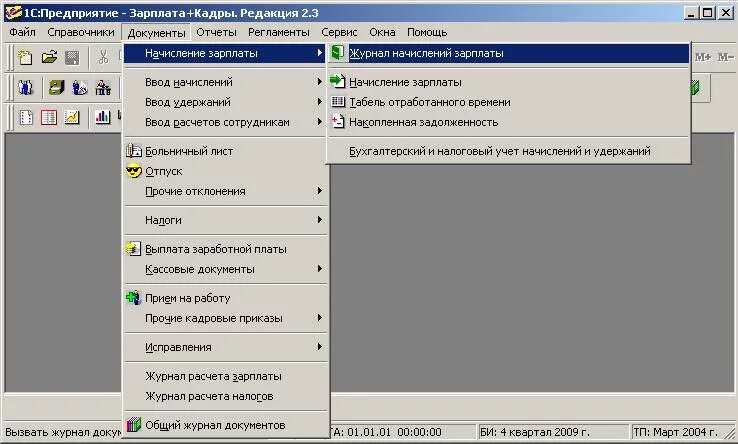738x444 pixels.
Task: Click the grayed Save disk icon
Action: point(72,57)
